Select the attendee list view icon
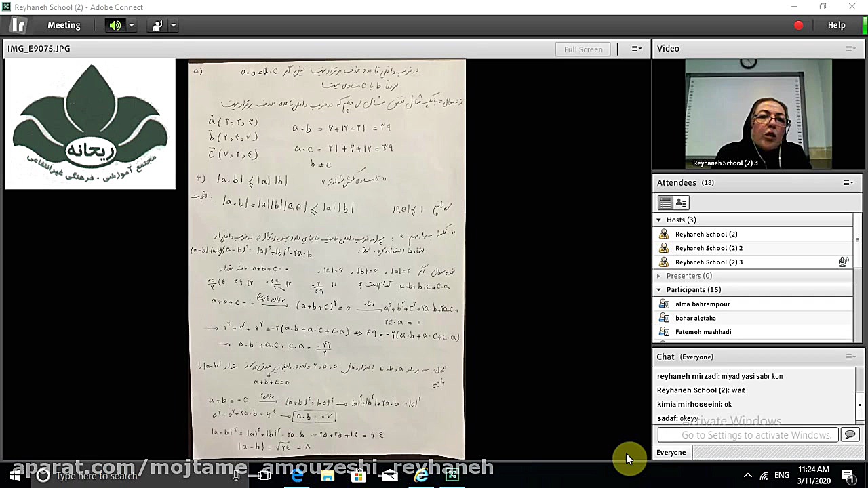The width and height of the screenshot is (868, 488). tap(665, 203)
